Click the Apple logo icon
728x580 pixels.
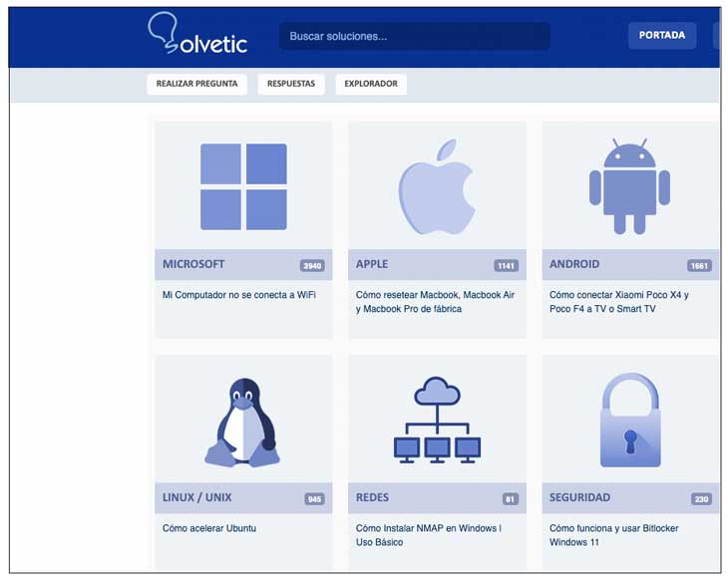click(x=437, y=186)
